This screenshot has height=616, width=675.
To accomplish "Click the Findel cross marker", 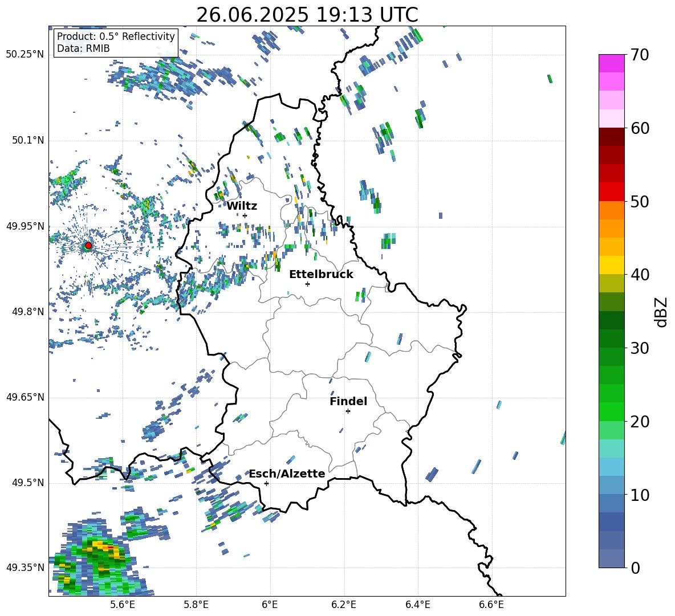I will [348, 411].
